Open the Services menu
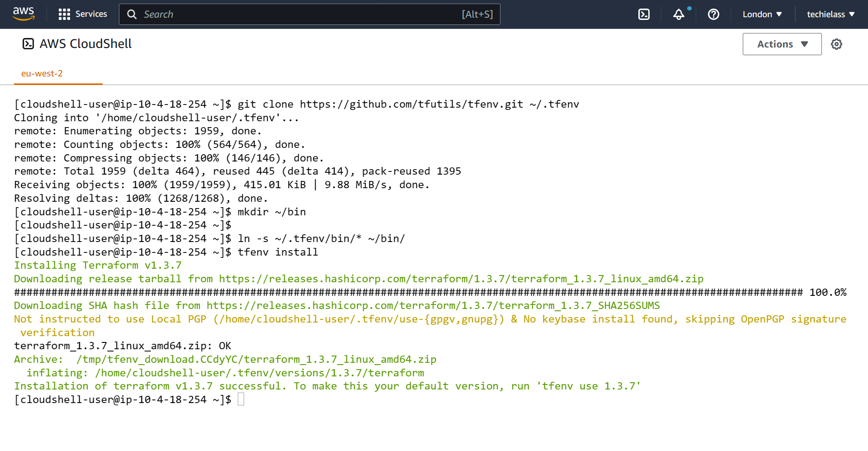Viewport: 868px width, 451px height. coord(91,14)
